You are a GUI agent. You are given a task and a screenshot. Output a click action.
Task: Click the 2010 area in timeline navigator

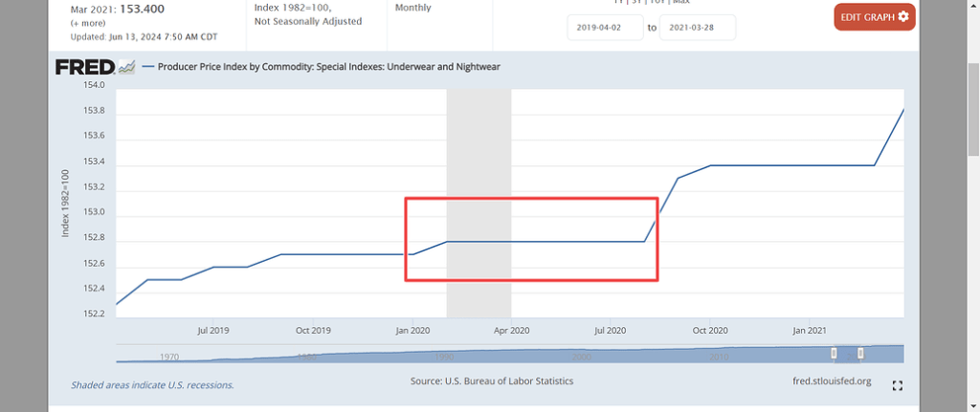pos(719,357)
